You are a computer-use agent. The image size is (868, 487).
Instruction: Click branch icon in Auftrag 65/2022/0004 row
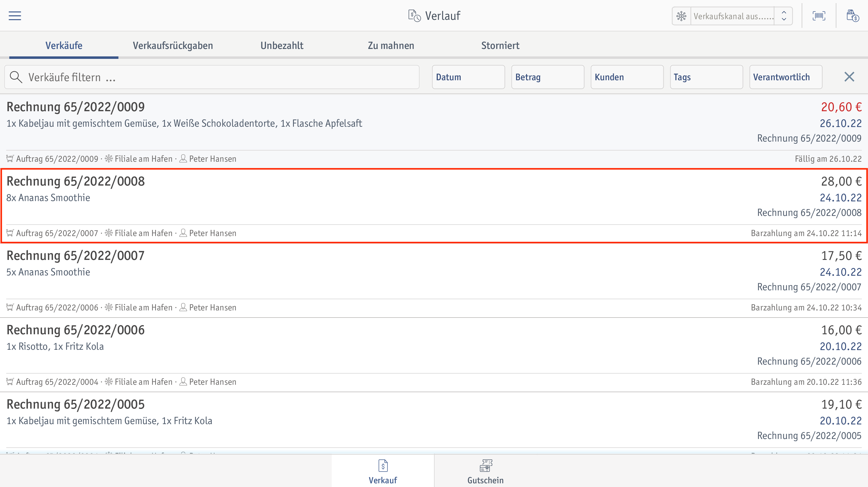[108, 382]
